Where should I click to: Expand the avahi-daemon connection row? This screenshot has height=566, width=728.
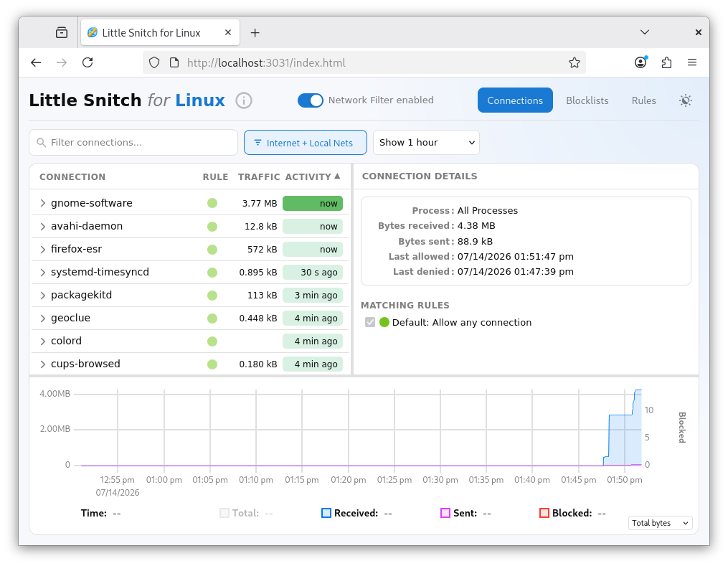[43, 227]
